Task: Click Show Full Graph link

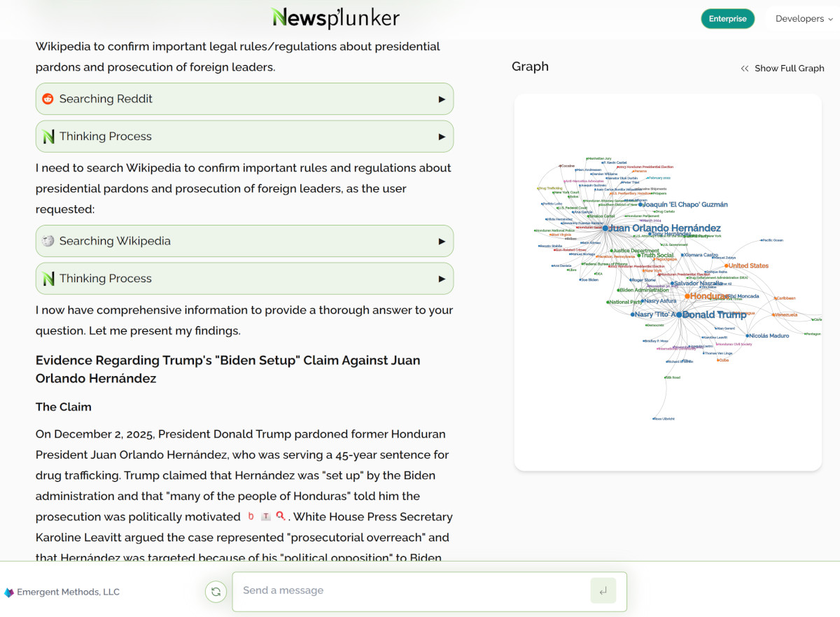Action: (x=789, y=68)
